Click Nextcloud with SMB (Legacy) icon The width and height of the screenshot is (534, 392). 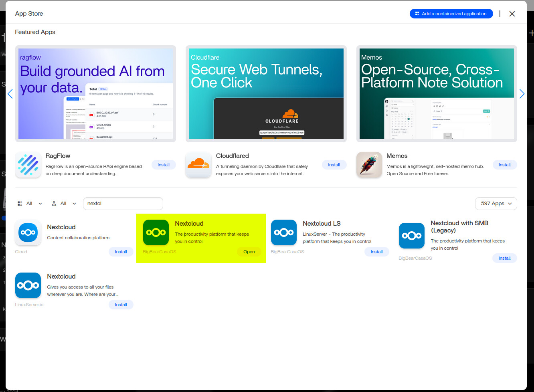411,236
